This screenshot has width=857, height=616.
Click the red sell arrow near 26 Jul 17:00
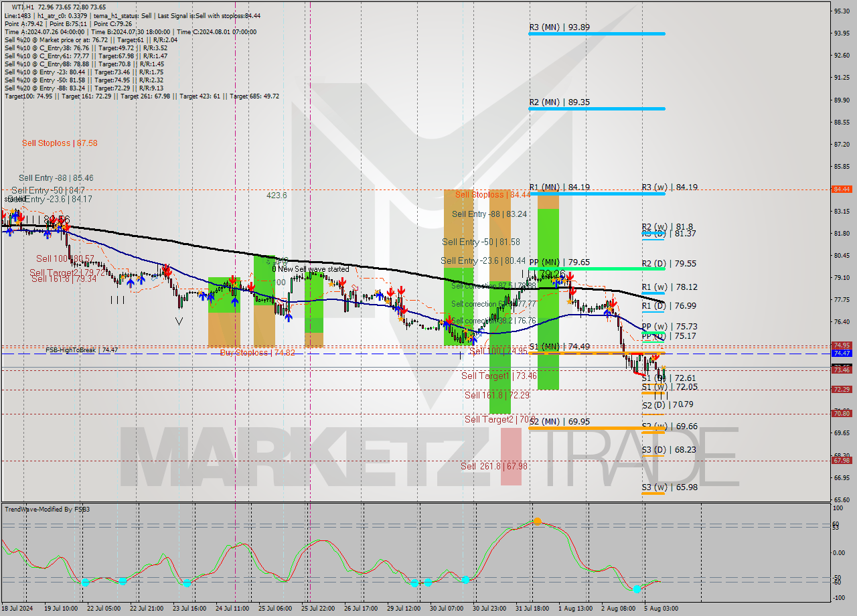[x=343, y=282]
